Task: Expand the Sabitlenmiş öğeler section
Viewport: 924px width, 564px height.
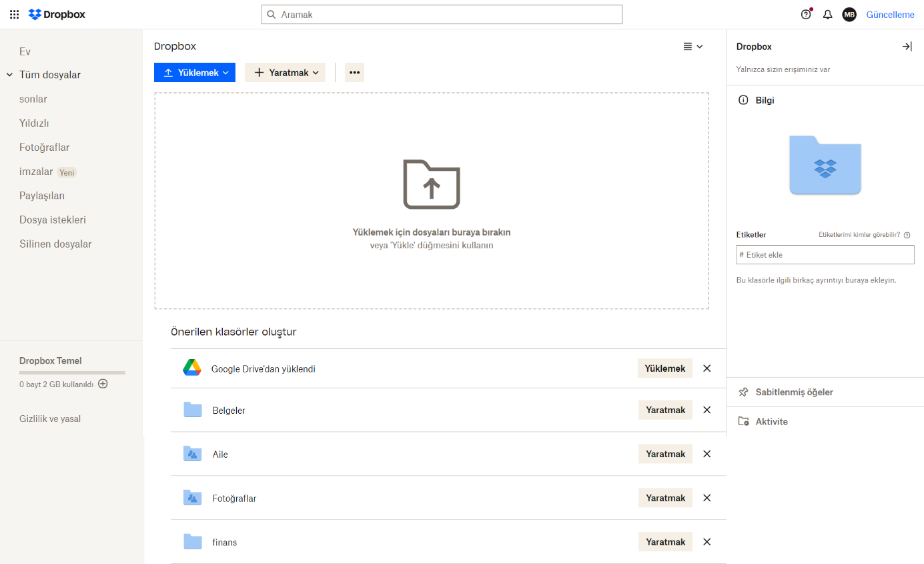Action: [x=825, y=392]
